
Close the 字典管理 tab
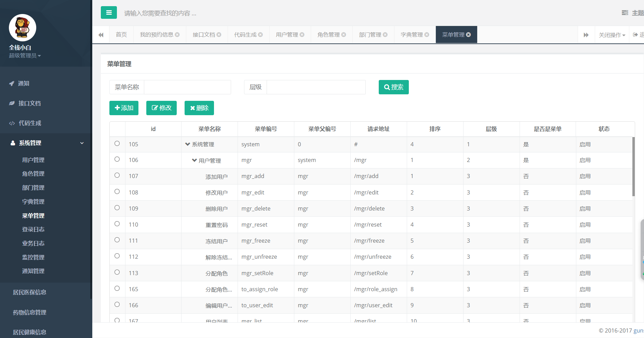point(427,35)
